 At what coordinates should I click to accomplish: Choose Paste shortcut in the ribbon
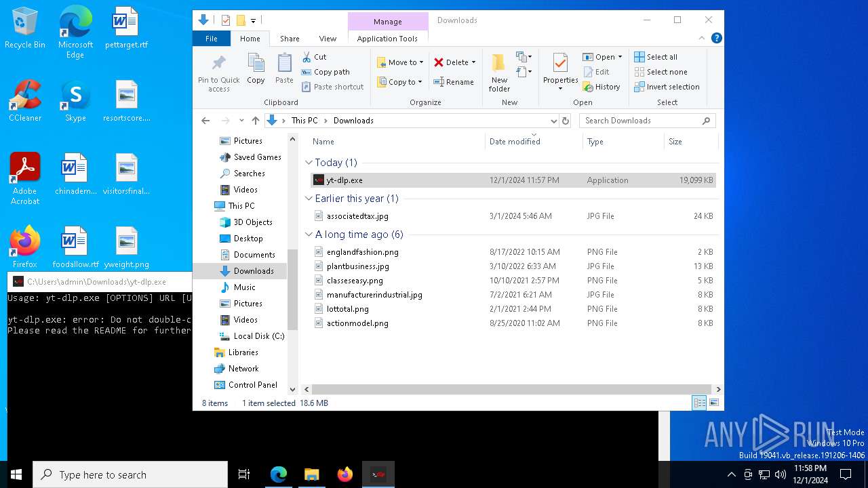pos(332,87)
